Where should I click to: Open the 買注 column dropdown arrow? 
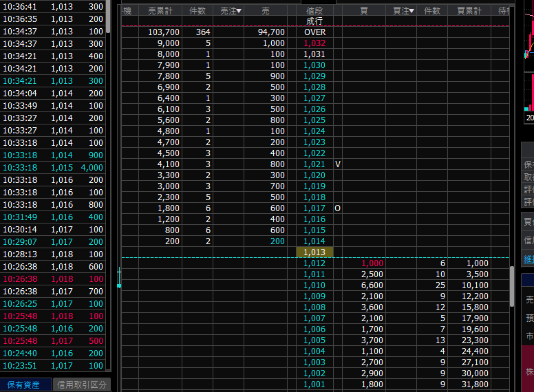412,11
